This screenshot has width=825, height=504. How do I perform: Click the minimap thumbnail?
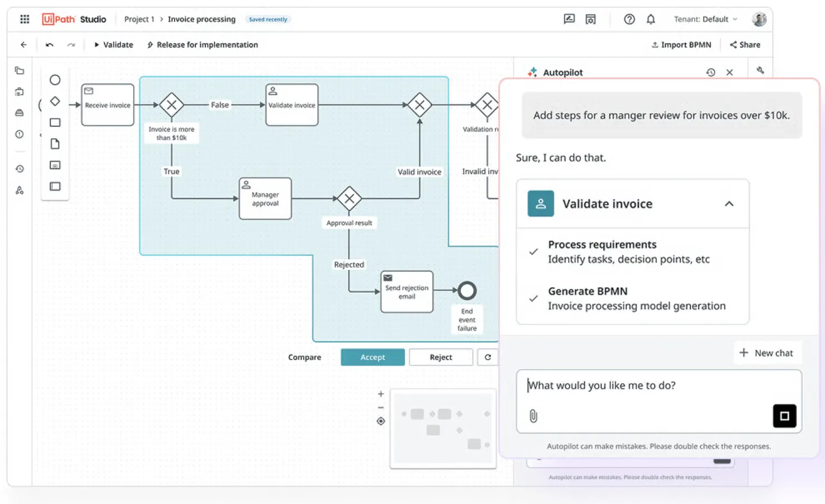[443, 429]
